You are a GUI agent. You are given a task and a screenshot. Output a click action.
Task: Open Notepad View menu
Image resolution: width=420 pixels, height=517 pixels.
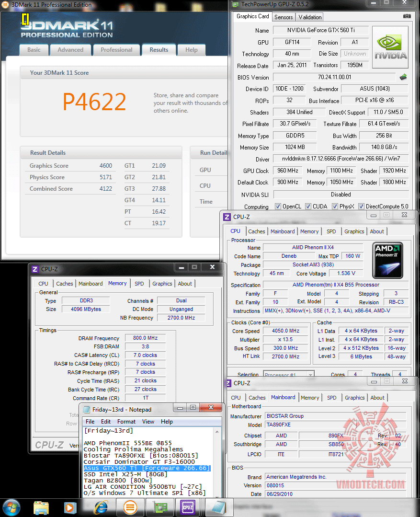pyautogui.click(x=148, y=422)
